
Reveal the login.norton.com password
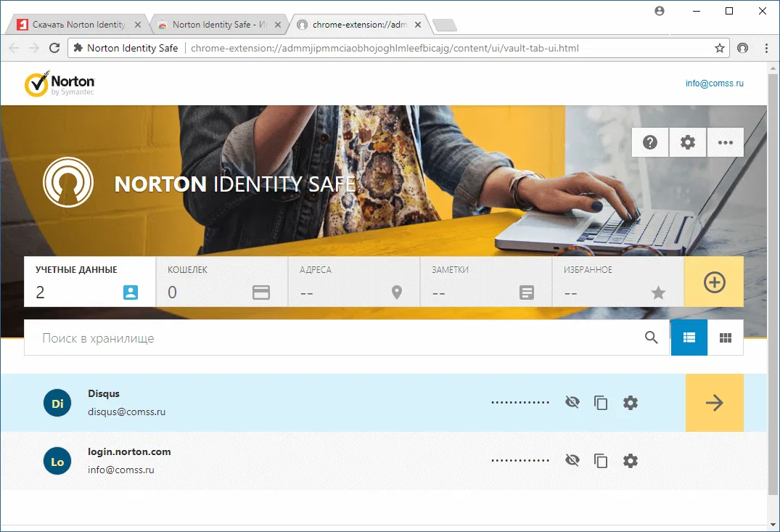coord(572,460)
